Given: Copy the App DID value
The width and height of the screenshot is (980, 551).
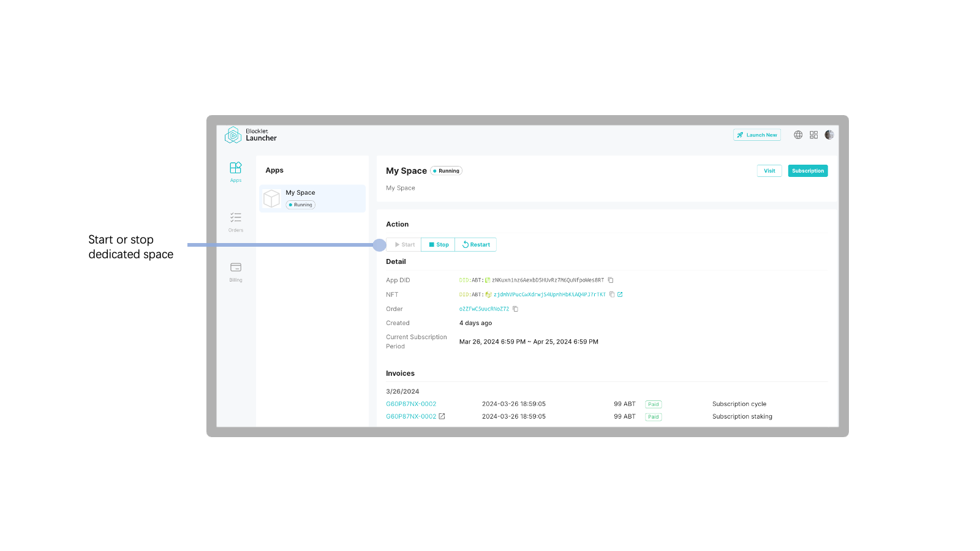Looking at the screenshot, I should tap(611, 280).
